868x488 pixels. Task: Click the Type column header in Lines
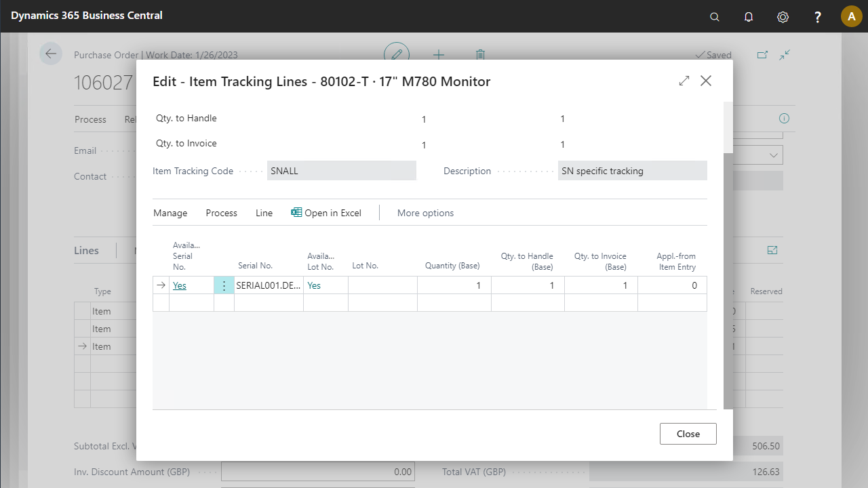coord(102,291)
